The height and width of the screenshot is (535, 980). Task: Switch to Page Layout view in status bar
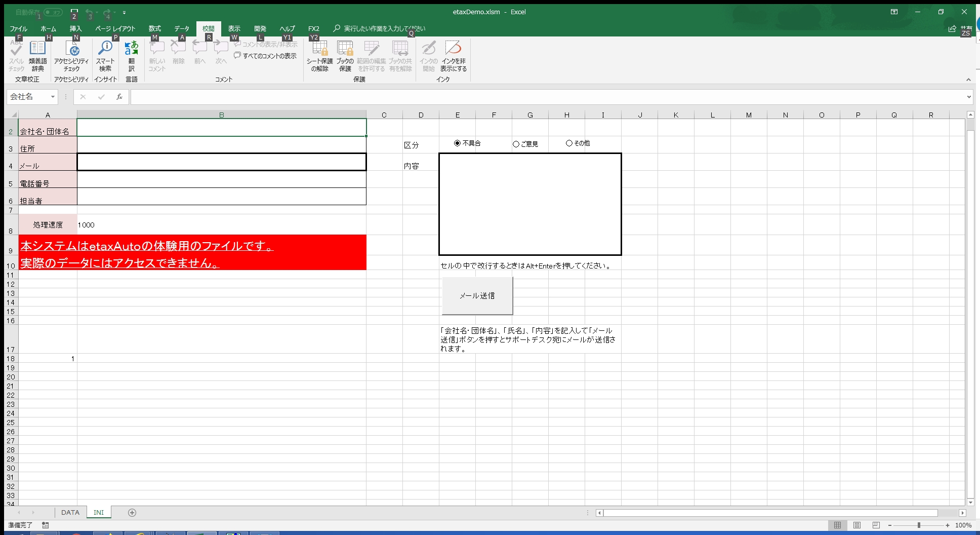856,525
